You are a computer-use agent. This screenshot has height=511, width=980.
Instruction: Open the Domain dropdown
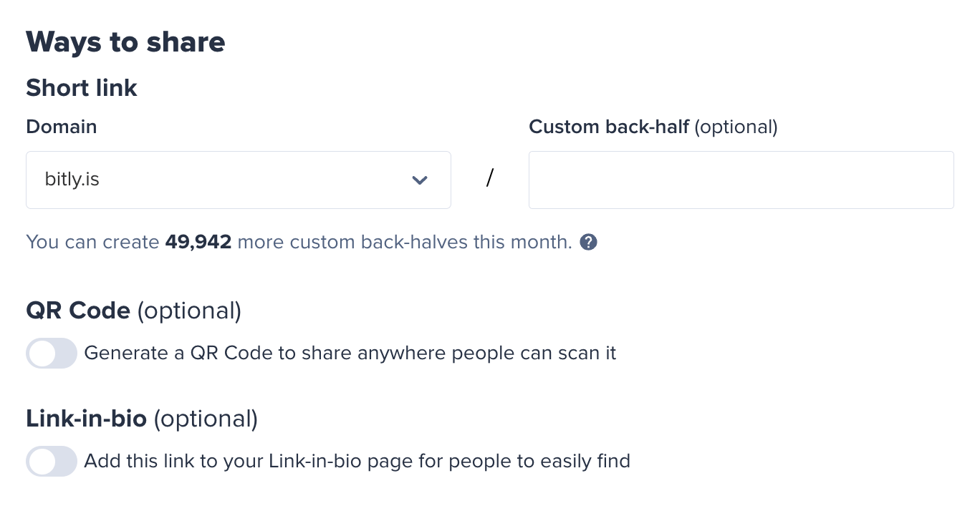[238, 180]
